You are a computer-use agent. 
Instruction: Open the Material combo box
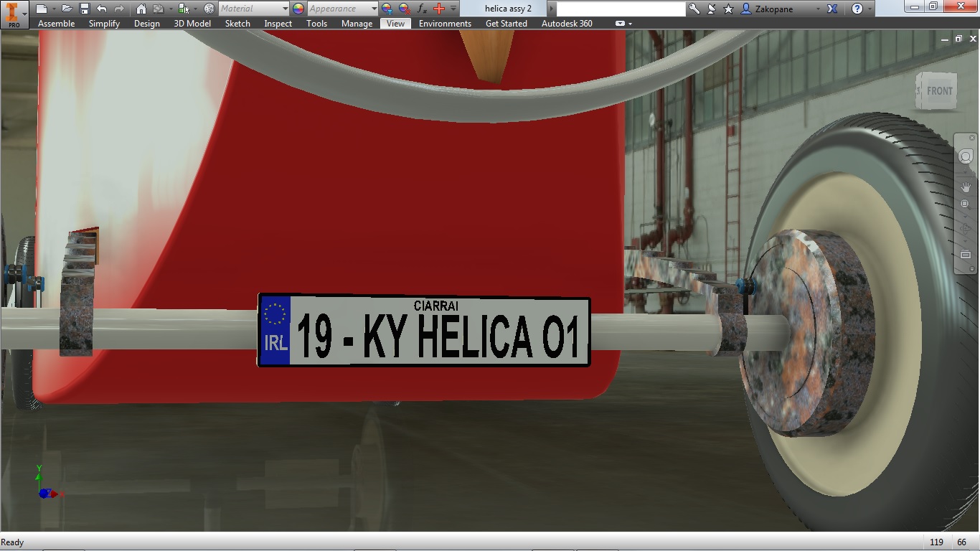254,9
